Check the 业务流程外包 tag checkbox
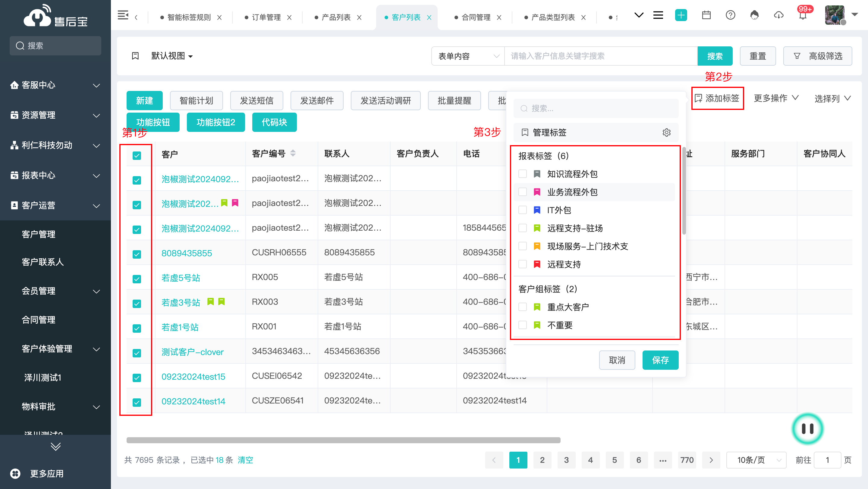The width and height of the screenshot is (868, 489). tap(523, 192)
